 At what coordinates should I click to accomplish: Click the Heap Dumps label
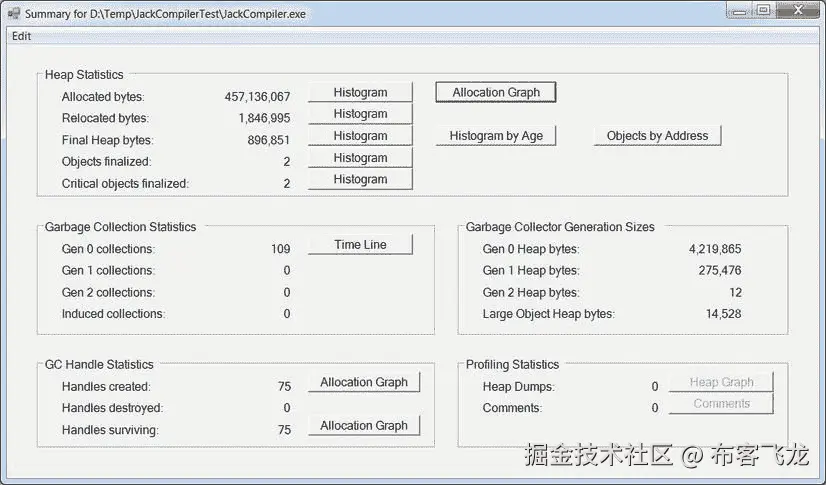[518, 387]
